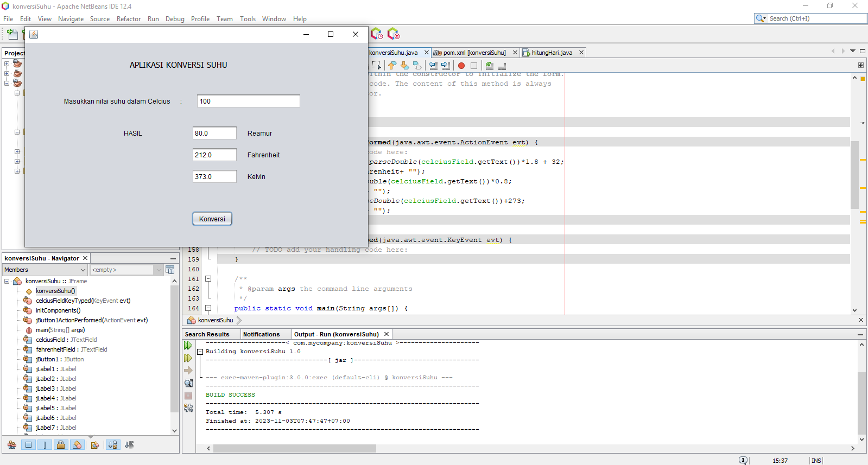Switch to the hitungHari.java tab
The width and height of the screenshot is (868, 465).
point(552,53)
